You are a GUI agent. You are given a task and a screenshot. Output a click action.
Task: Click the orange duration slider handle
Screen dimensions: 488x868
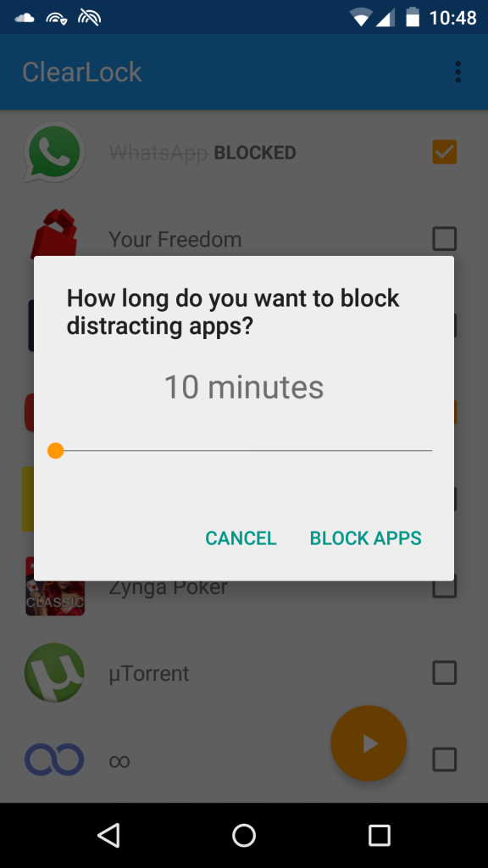pyautogui.click(x=55, y=451)
